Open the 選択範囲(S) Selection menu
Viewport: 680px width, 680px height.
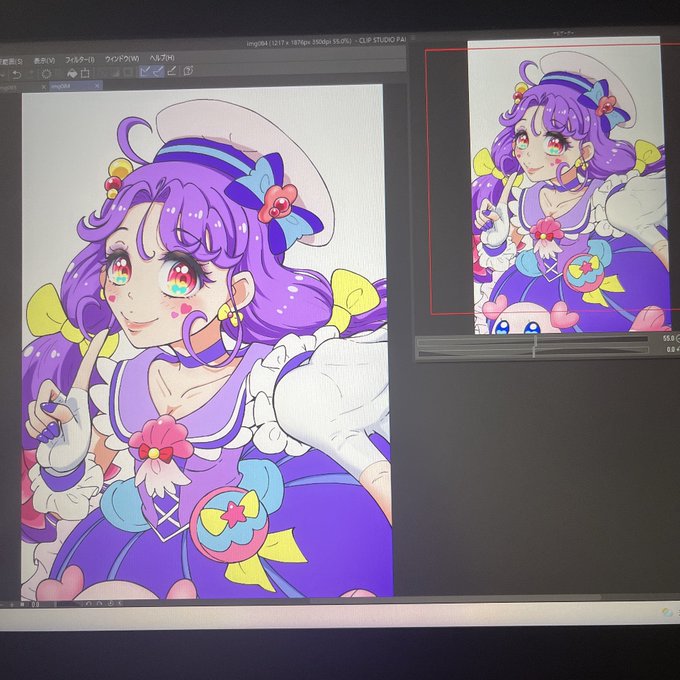tap(11, 62)
